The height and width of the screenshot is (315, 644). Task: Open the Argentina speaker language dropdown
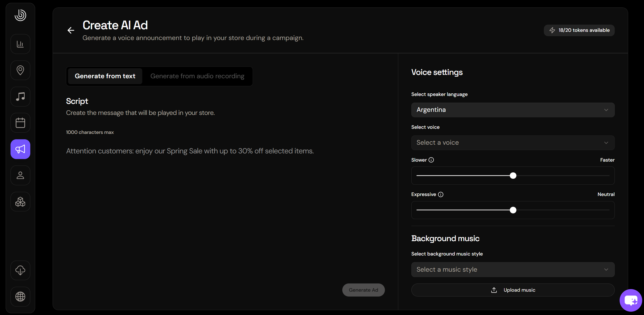pyautogui.click(x=513, y=110)
